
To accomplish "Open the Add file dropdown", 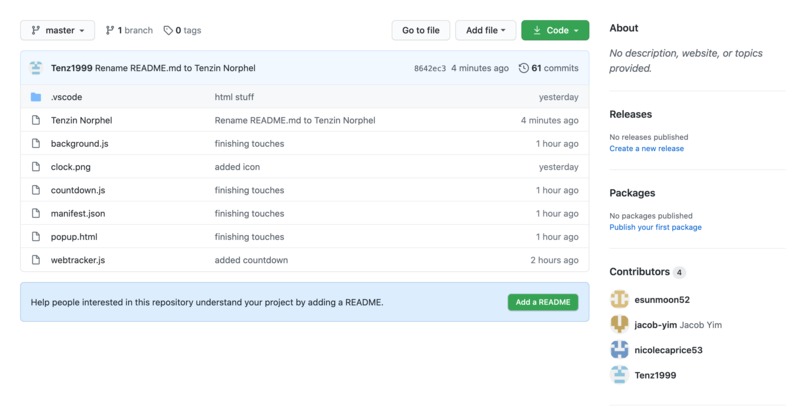I will (x=485, y=30).
